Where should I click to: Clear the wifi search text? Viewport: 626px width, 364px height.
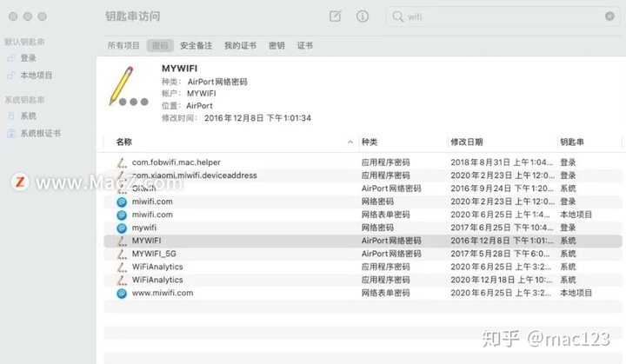click(x=609, y=17)
